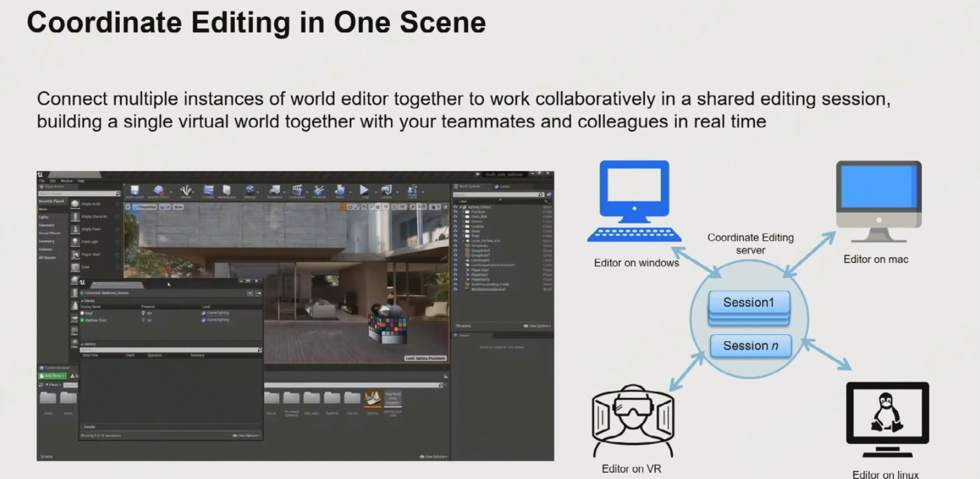Select the Empty Pawn placement icon
The width and height of the screenshot is (980, 479).
(75, 229)
